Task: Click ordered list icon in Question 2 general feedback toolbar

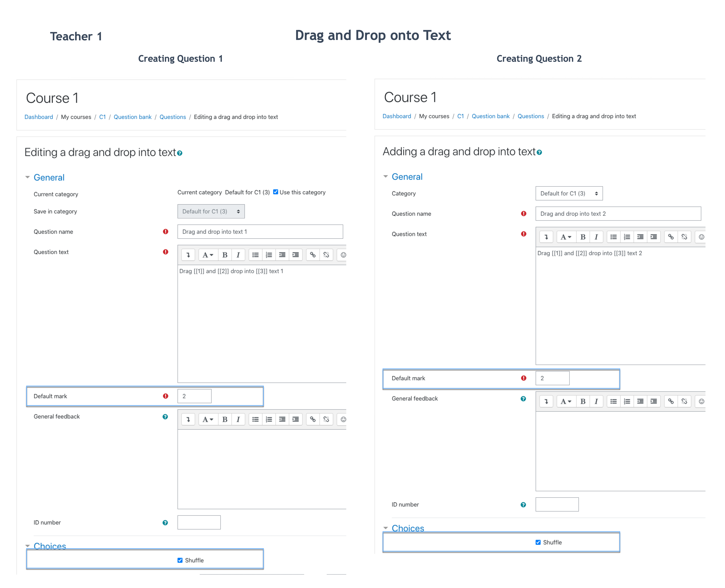Action: pyautogui.click(x=627, y=401)
